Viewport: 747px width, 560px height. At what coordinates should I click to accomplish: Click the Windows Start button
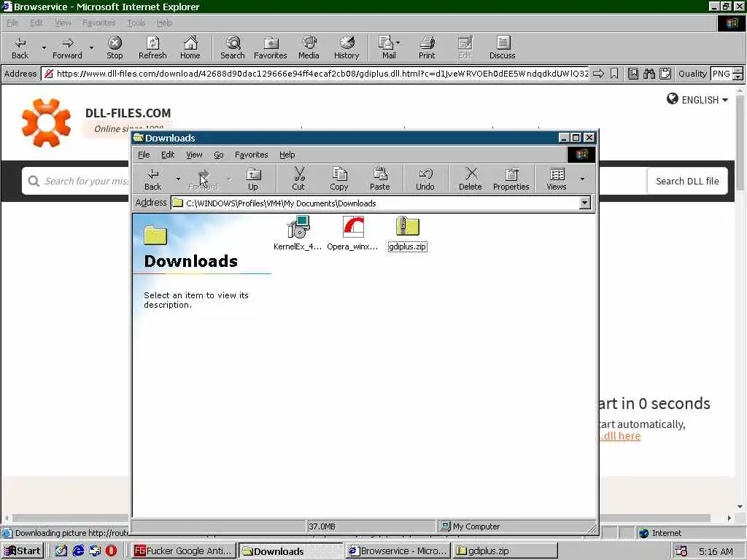click(23, 551)
